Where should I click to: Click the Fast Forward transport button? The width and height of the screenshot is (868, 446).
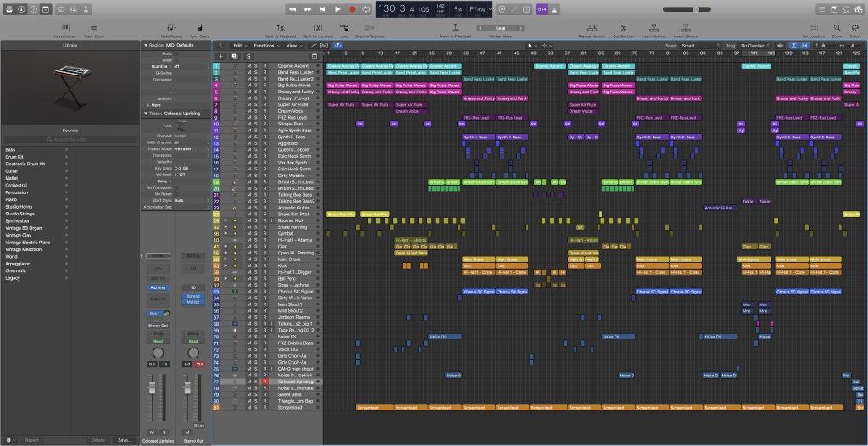307,9
